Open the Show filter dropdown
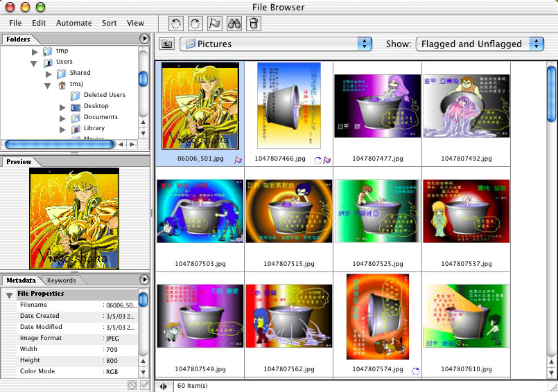The width and height of the screenshot is (558, 392). click(x=479, y=44)
